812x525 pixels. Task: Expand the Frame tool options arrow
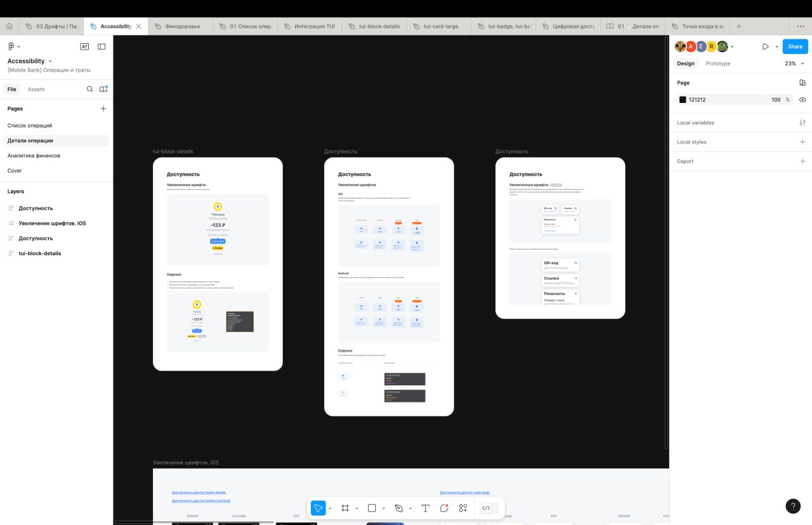pos(357,508)
